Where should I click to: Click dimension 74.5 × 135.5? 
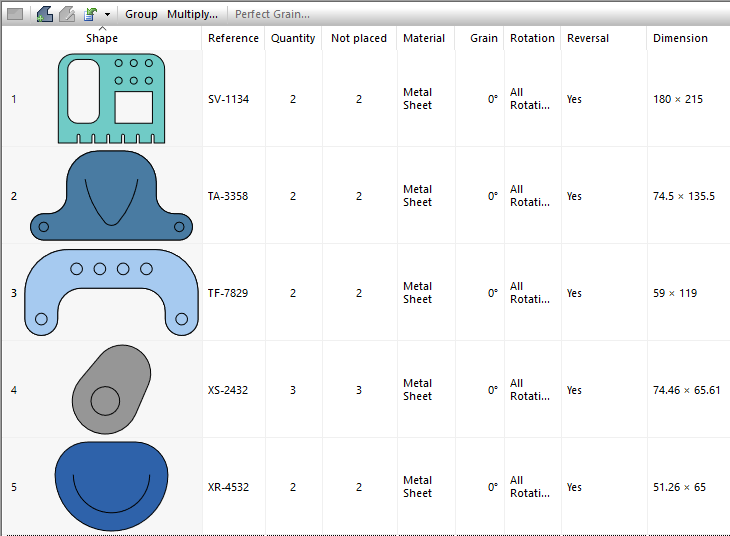click(683, 196)
